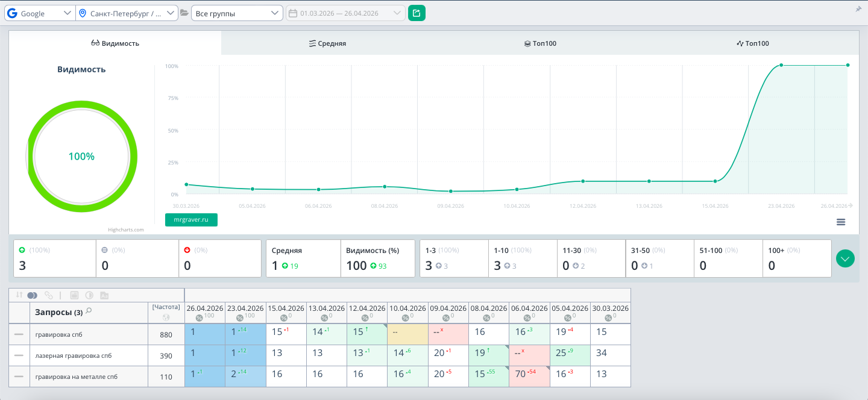Screen dimensions: 868x400
Task: Open the Все группы group dropdown
Action: point(237,13)
